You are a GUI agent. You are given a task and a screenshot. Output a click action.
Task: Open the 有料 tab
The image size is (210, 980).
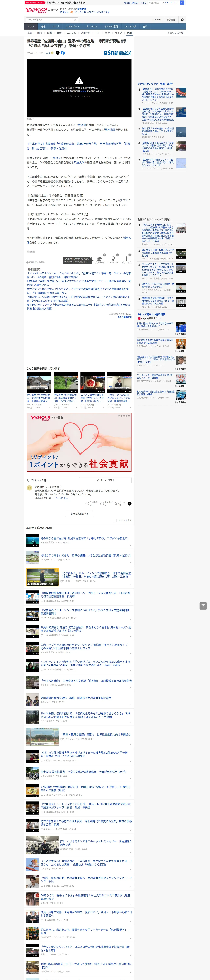pyautogui.click(x=145, y=27)
